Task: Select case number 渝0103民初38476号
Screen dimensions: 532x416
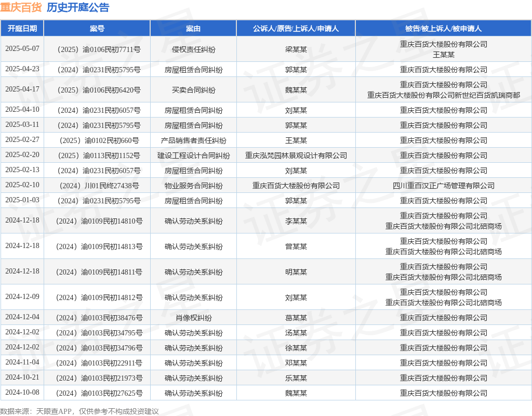Action: coord(99,318)
